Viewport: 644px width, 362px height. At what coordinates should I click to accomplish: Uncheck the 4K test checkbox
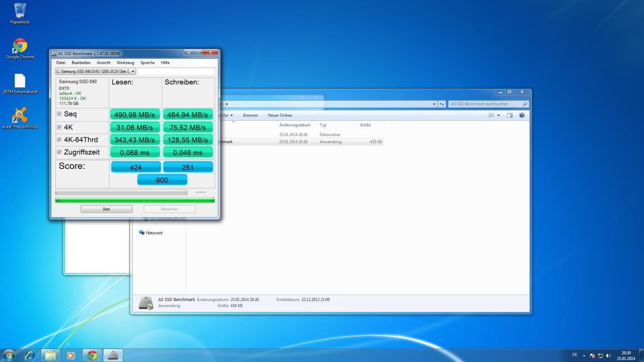point(59,127)
